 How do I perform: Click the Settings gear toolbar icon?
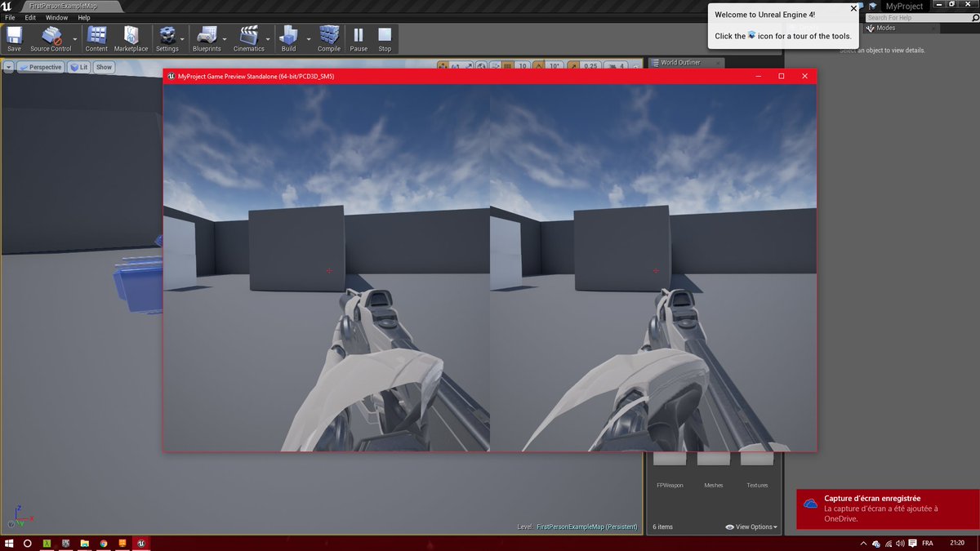(x=167, y=39)
